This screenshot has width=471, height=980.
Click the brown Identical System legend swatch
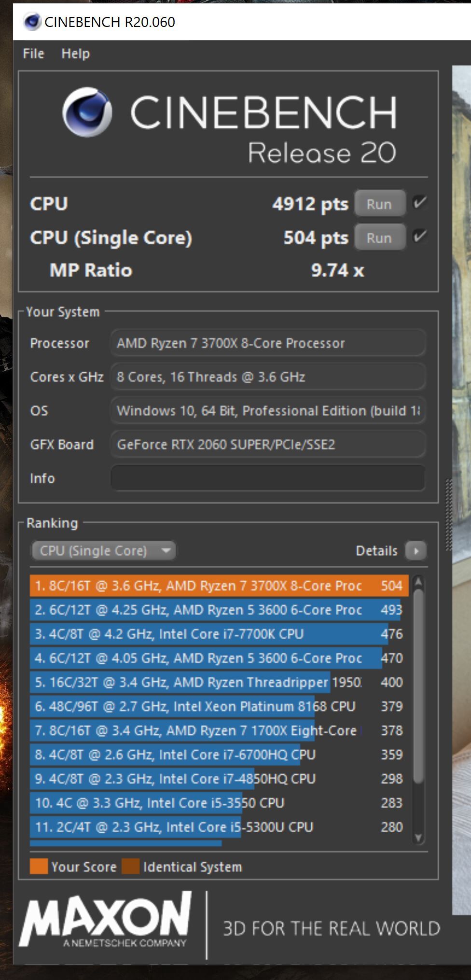[131, 867]
